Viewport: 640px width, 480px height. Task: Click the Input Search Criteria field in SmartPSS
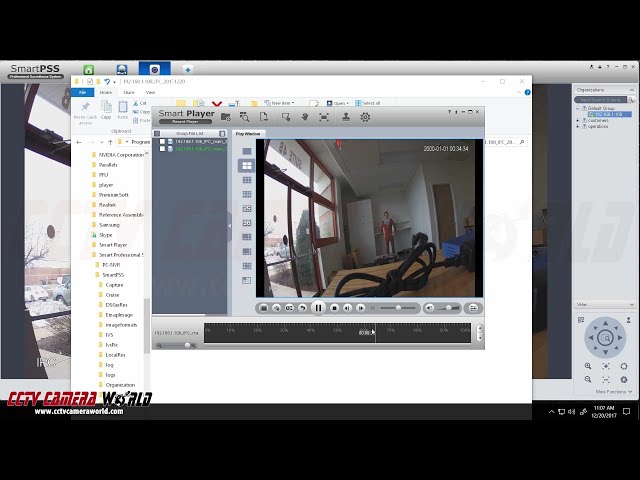click(600, 99)
